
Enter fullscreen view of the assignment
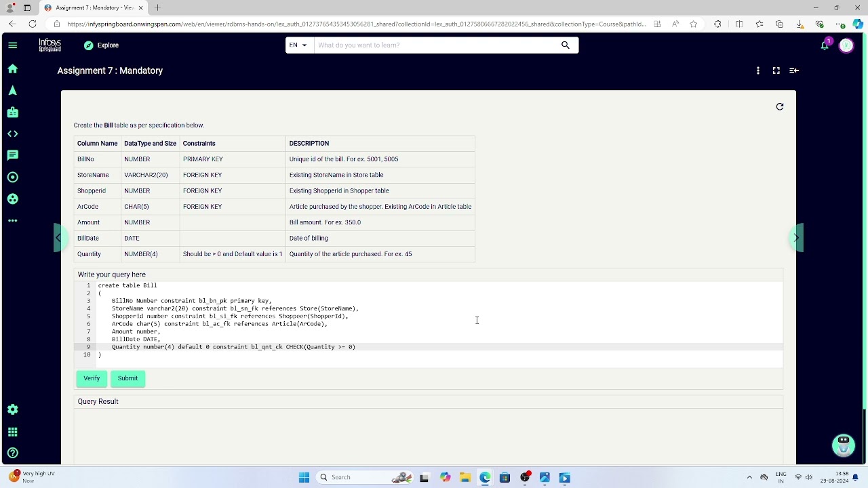coord(776,70)
